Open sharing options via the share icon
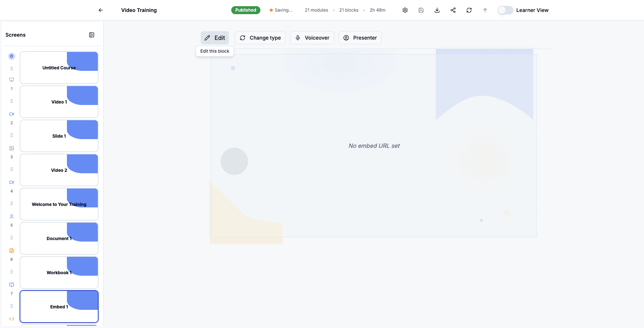Screen dimensions: 644x328 point(453,10)
